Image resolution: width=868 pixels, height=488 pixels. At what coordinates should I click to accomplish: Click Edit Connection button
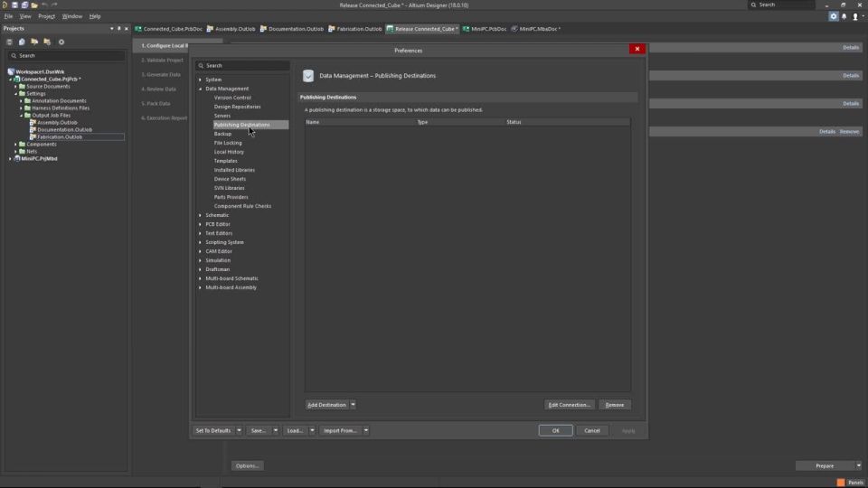pyautogui.click(x=570, y=405)
